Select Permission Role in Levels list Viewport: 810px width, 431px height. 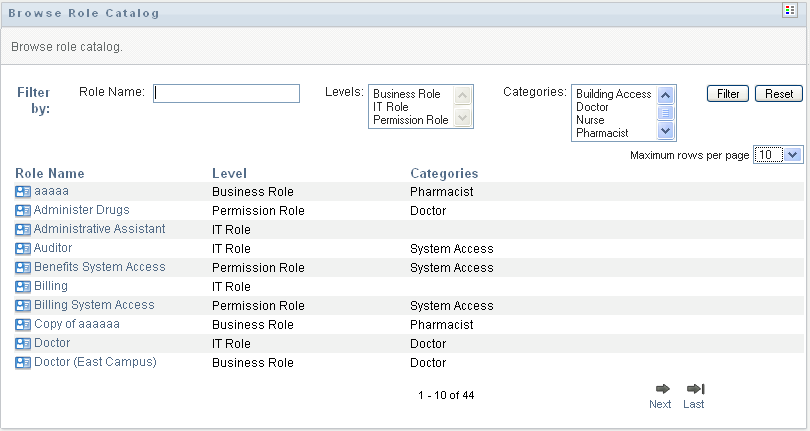(410, 120)
